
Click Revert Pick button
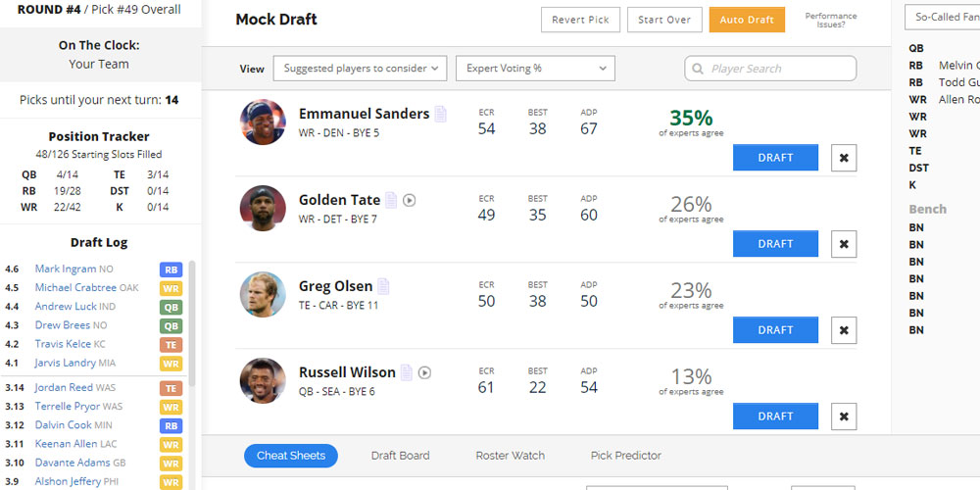580,20
